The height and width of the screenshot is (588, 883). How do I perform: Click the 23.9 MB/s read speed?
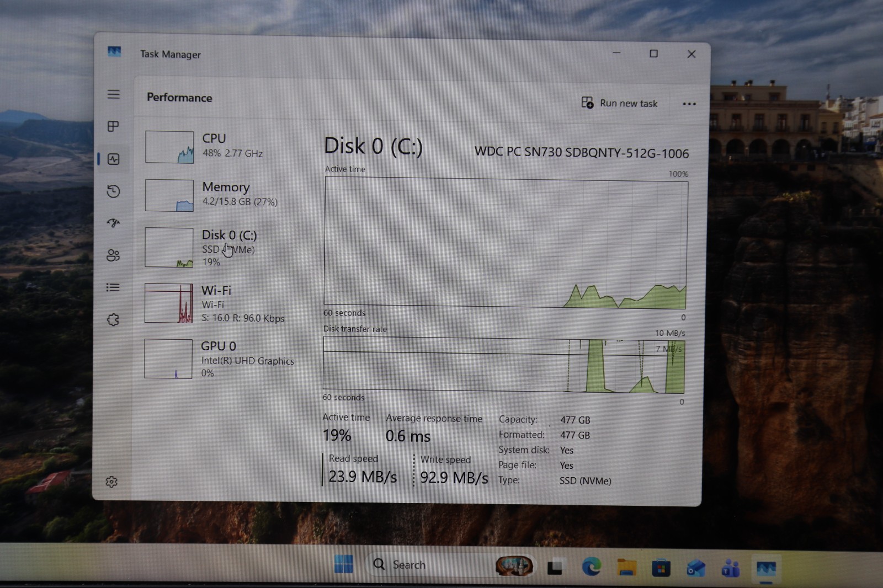tap(363, 477)
